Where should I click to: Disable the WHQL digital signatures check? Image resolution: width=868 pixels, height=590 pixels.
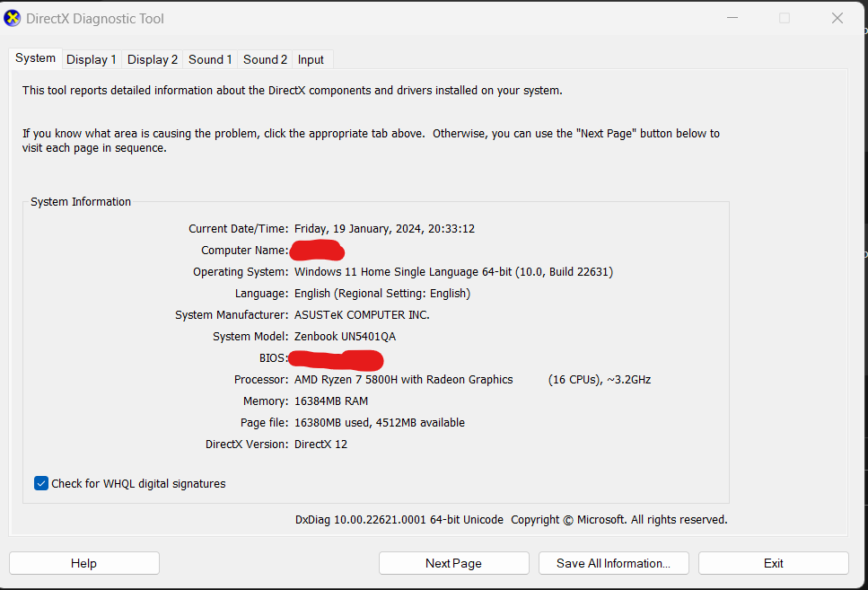40,483
